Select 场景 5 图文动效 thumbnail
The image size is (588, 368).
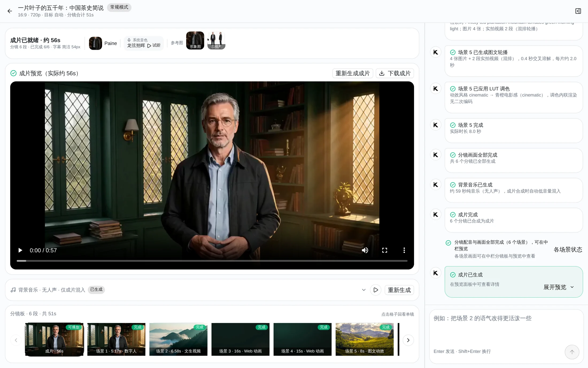tap(365, 339)
